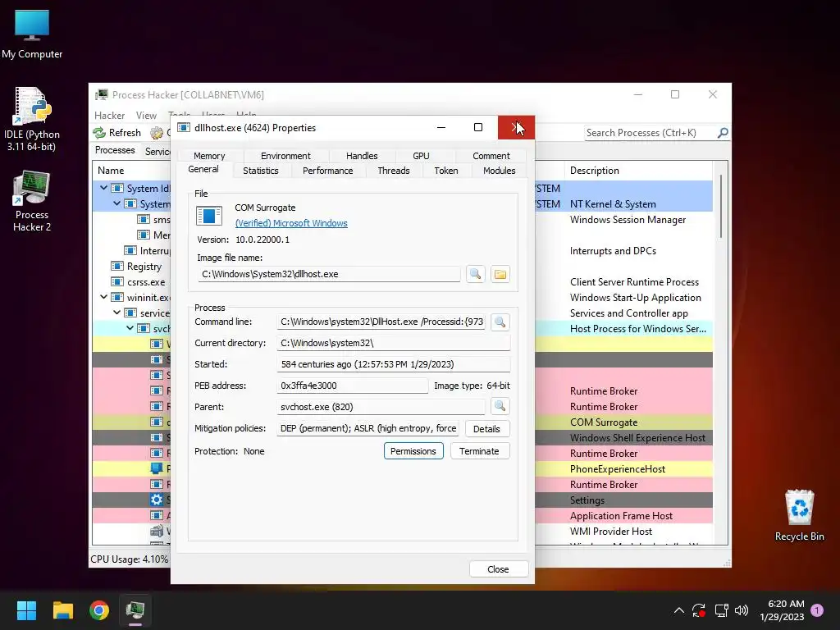Click the csrss.exe process icon
Screen dimensions: 840x630
click(x=116, y=282)
